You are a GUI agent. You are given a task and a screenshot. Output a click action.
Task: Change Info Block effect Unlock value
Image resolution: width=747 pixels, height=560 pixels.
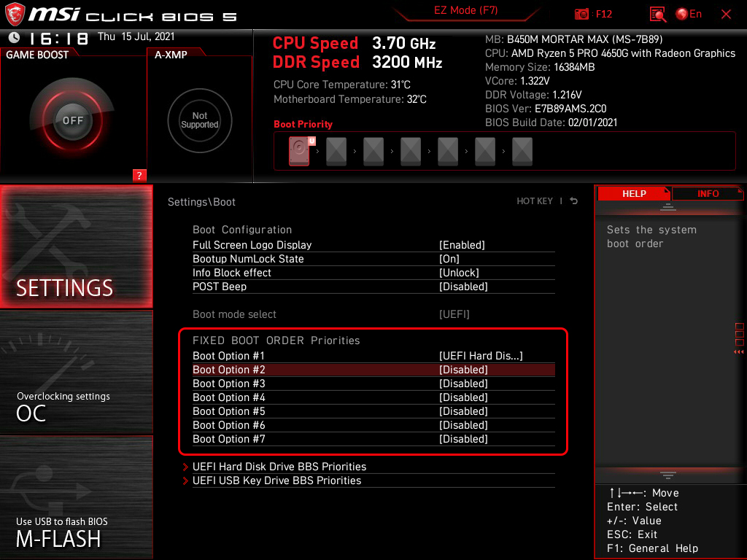coord(459,273)
